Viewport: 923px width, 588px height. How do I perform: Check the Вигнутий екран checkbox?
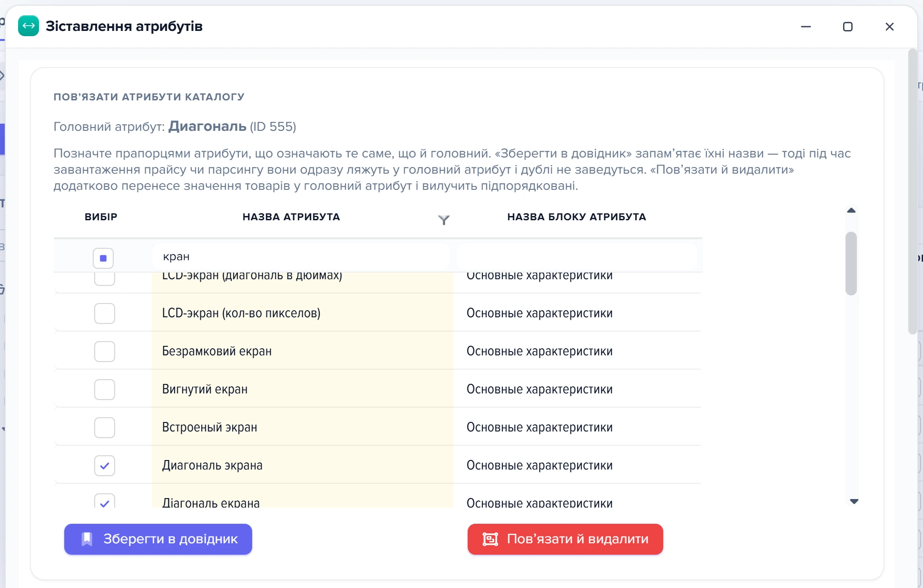(x=105, y=390)
